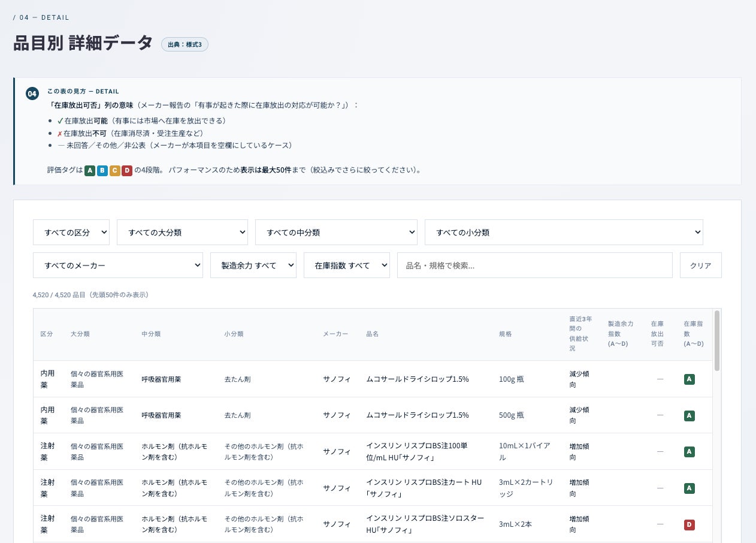Click the 品名 column header
This screenshot has width=756, height=543.
click(373, 334)
